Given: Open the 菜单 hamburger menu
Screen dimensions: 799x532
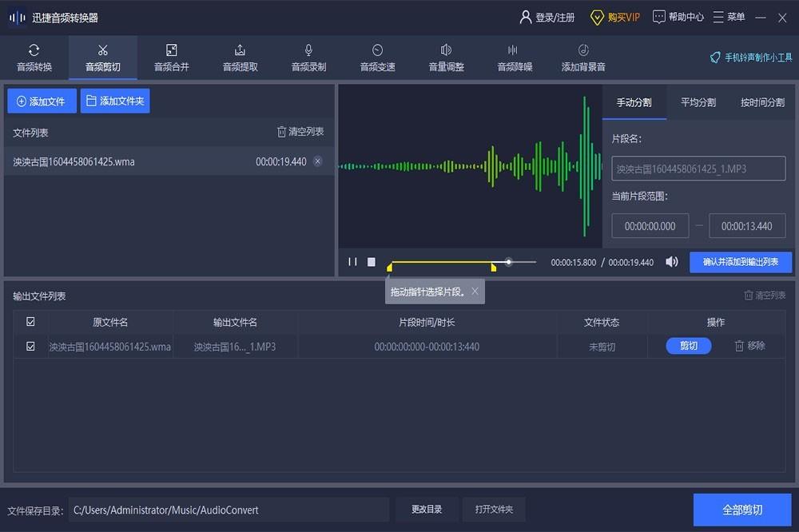Looking at the screenshot, I should coord(729,18).
